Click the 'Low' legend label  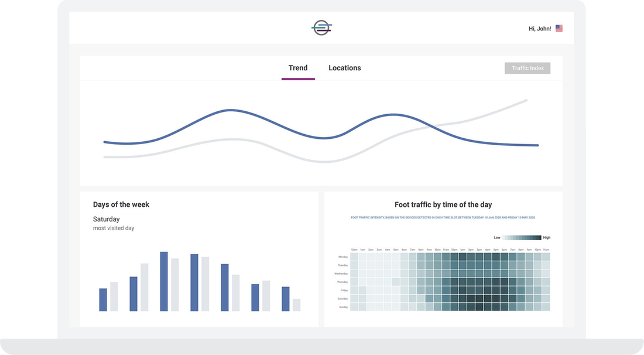point(497,237)
